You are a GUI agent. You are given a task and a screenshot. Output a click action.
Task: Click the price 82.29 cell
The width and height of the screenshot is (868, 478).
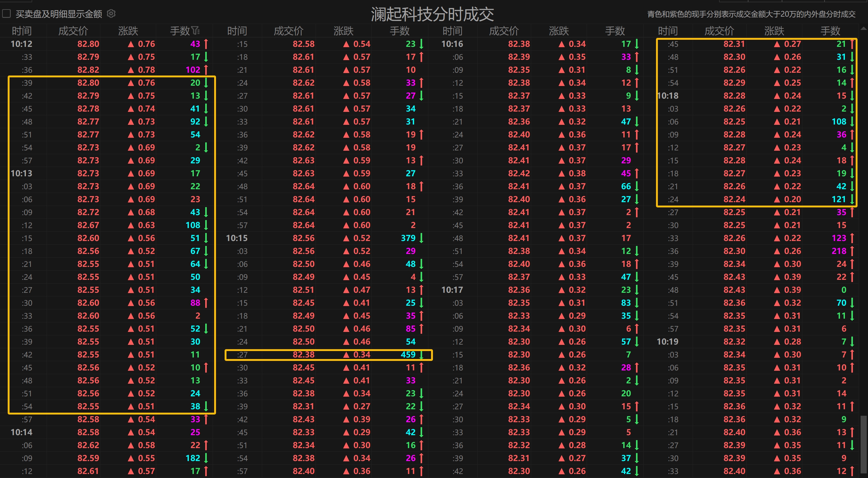(x=734, y=83)
